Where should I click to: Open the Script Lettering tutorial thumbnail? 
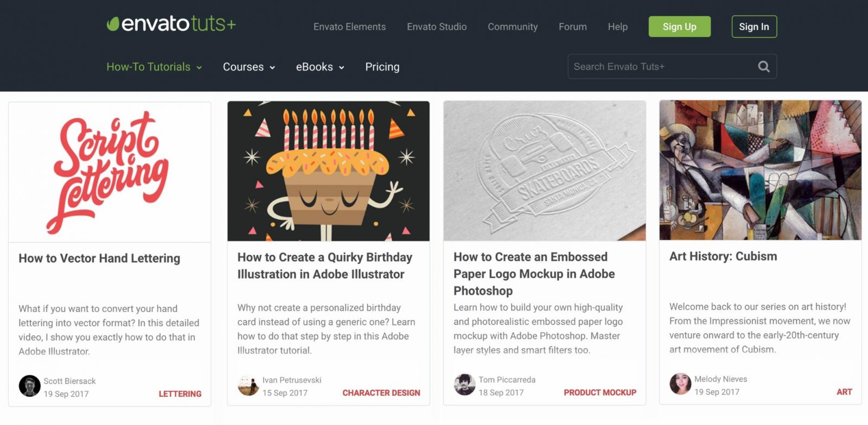[110, 172]
